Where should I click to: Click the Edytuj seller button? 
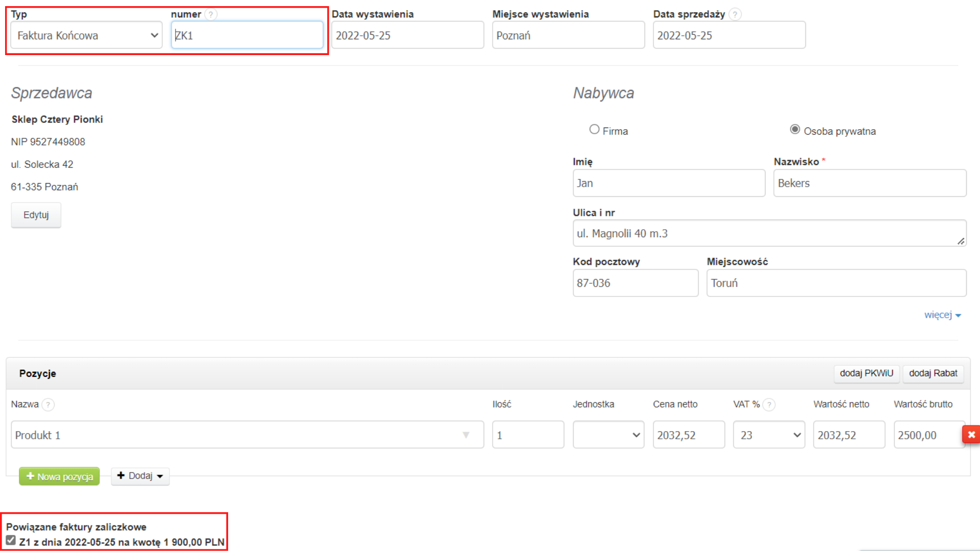coord(36,215)
